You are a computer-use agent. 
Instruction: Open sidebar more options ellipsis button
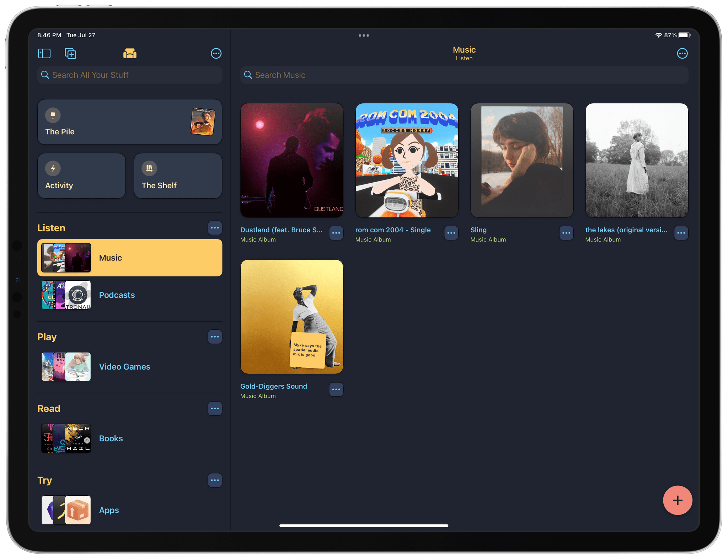pos(216,54)
